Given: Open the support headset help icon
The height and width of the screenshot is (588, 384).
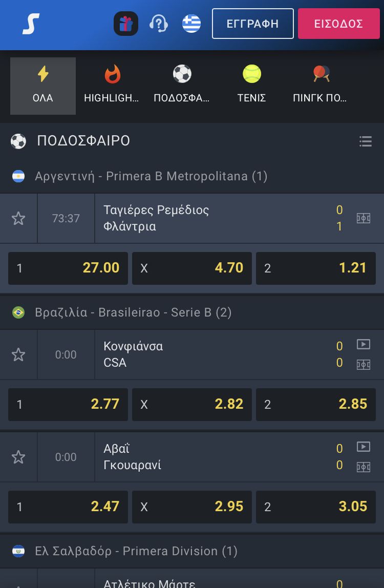Looking at the screenshot, I should 159,24.
